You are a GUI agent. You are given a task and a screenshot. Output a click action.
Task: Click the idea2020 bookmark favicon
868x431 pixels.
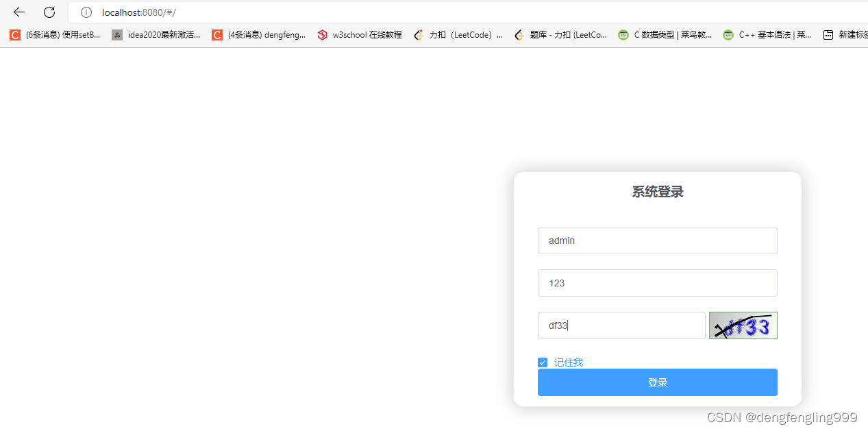click(x=117, y=35)
